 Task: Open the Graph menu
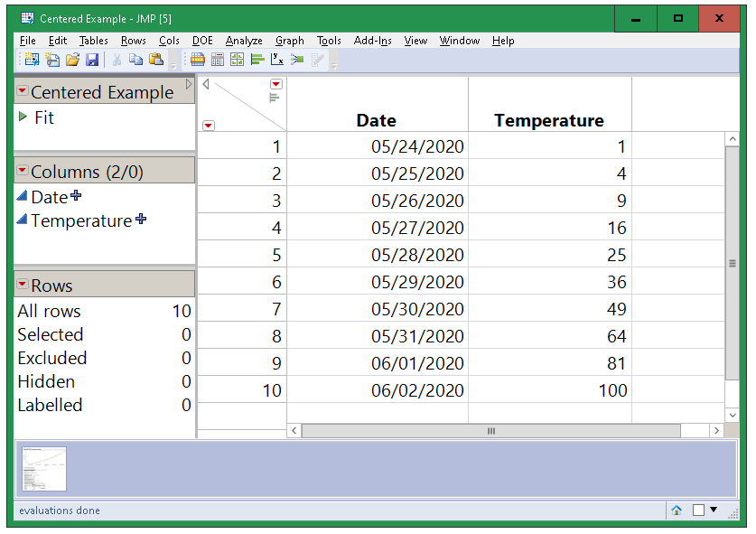pos(289,41)
